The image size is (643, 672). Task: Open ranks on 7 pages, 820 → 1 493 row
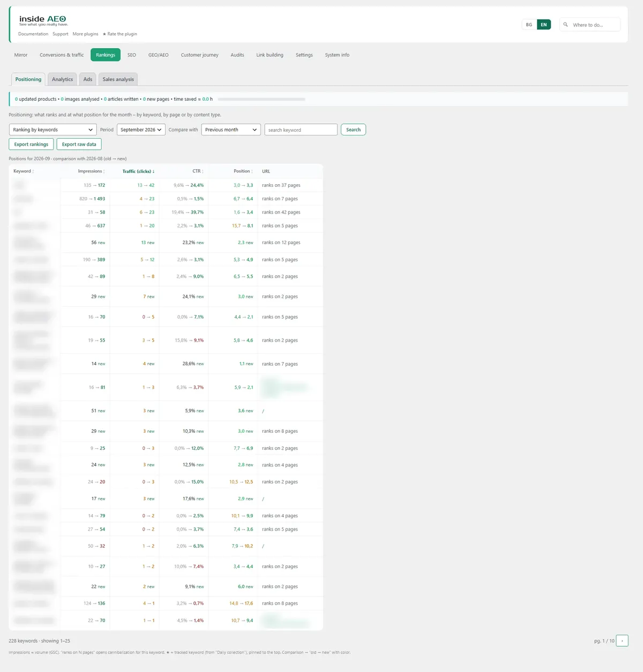click(x=280, y=199)
